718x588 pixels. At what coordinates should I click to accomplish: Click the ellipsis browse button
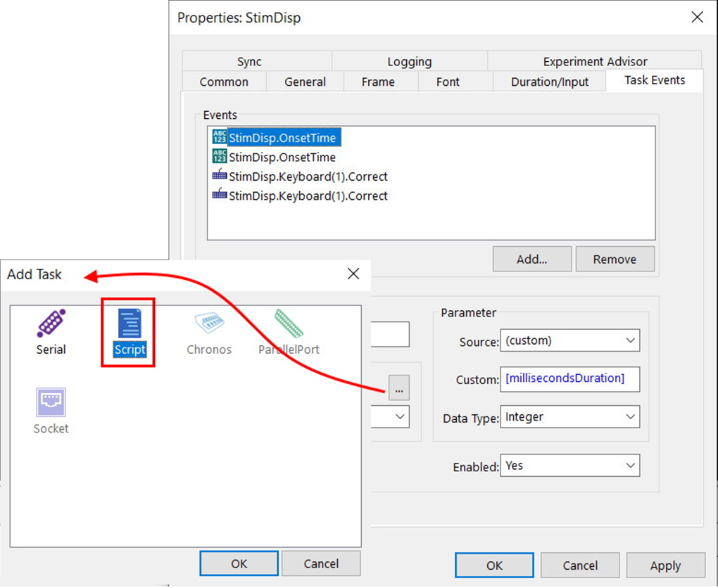pyautogui.click(x=399, y=388)
